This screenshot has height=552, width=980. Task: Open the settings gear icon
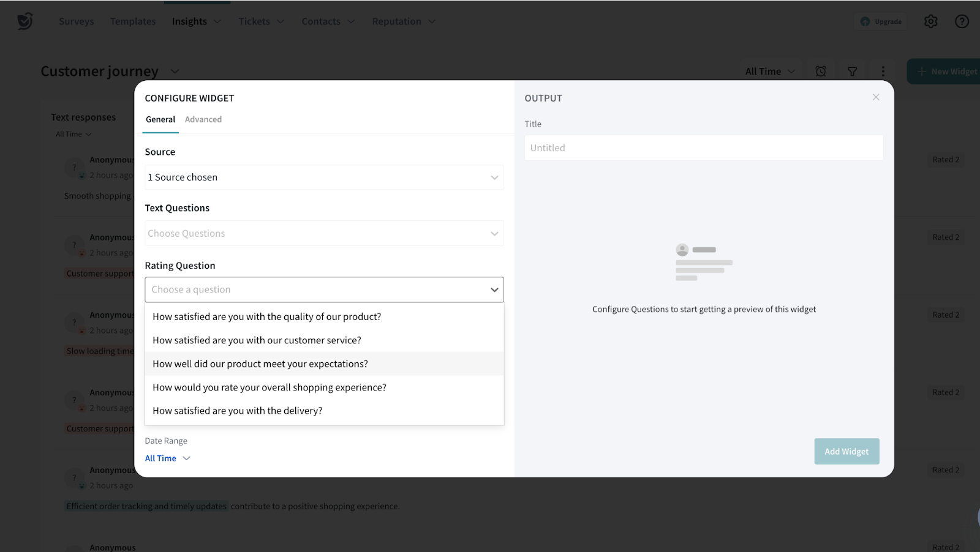tap(930, 21)
